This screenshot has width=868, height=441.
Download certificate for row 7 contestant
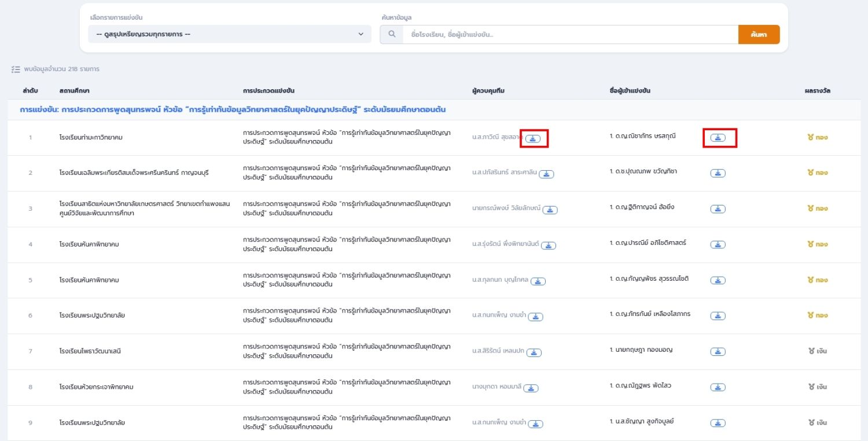click(718, 352)
